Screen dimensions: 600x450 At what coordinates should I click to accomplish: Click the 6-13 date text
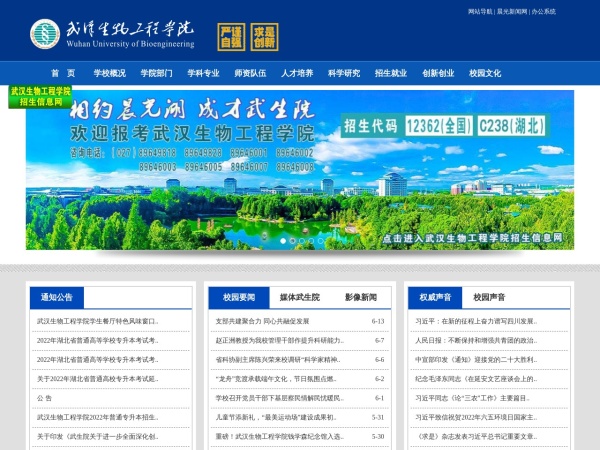click(x=378, y=321)
